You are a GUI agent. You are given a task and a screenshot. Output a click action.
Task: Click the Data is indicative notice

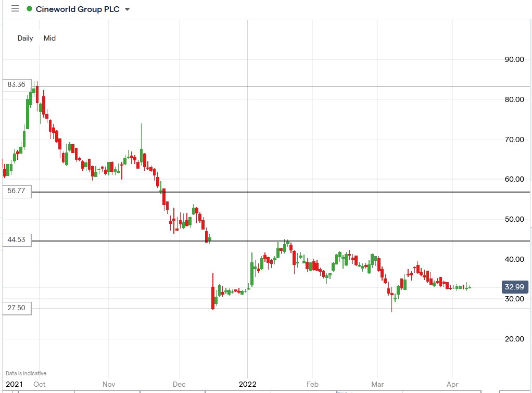25,373
